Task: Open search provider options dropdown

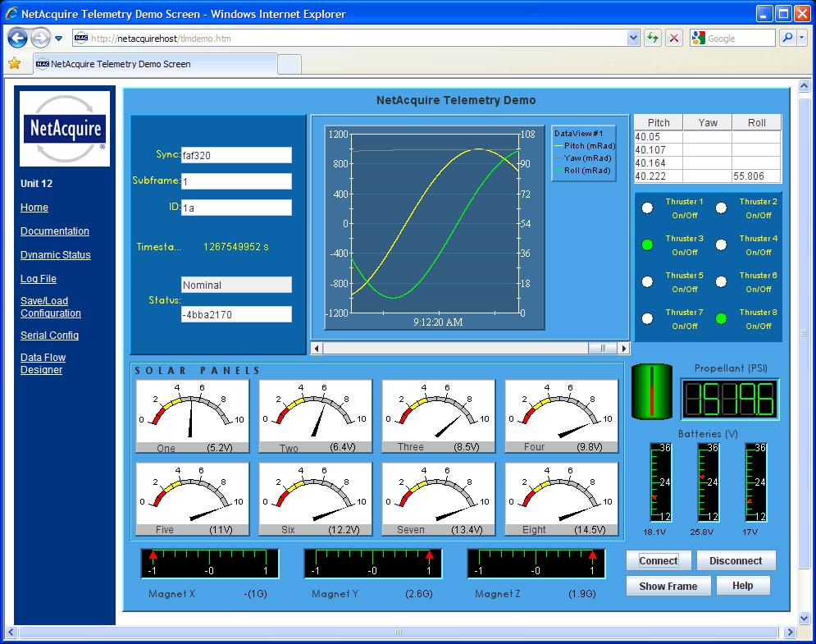Action: 802,38
